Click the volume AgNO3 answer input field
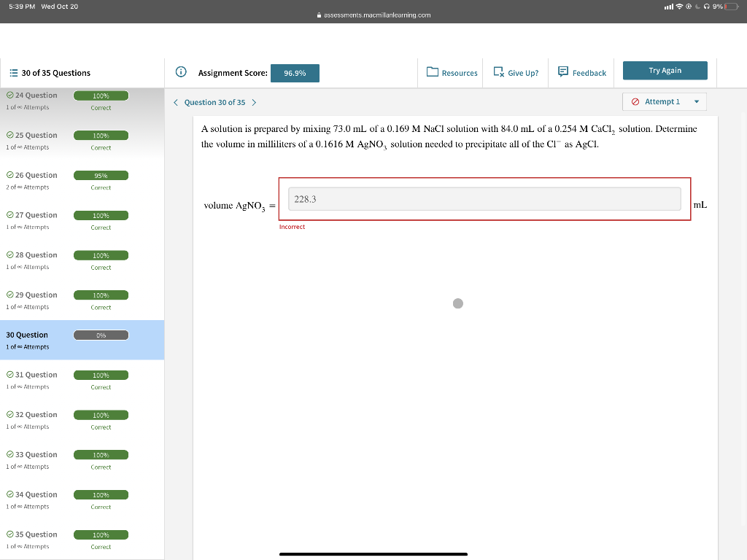This screenshot has width=747, height=560. pos(484,199)
